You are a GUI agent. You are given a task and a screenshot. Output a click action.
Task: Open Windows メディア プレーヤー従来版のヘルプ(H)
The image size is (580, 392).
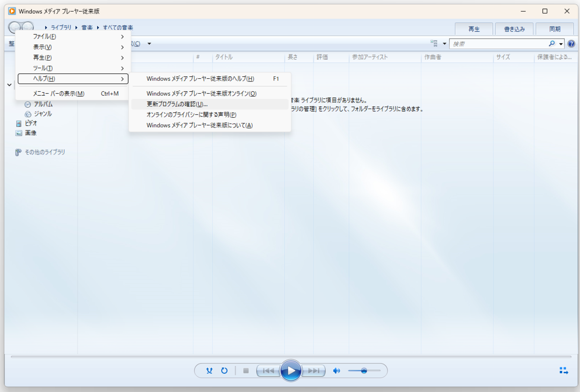tap(210, 79)
